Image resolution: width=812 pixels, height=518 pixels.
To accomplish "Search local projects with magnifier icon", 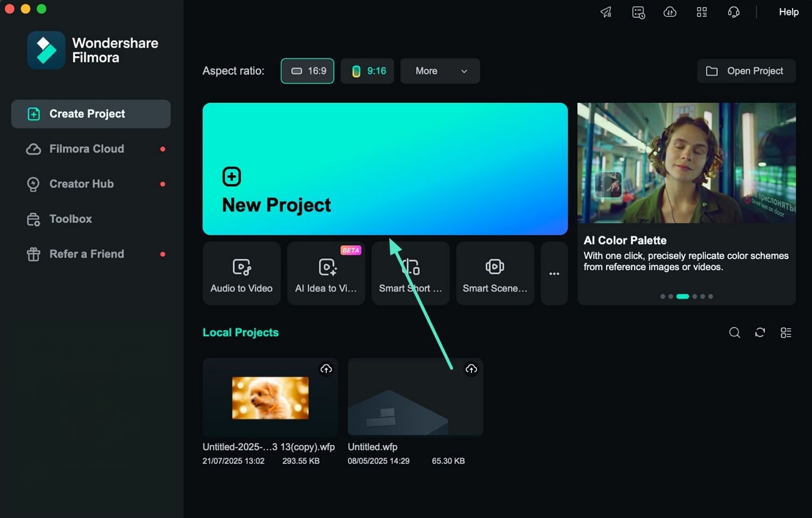I will coord(735,333).
